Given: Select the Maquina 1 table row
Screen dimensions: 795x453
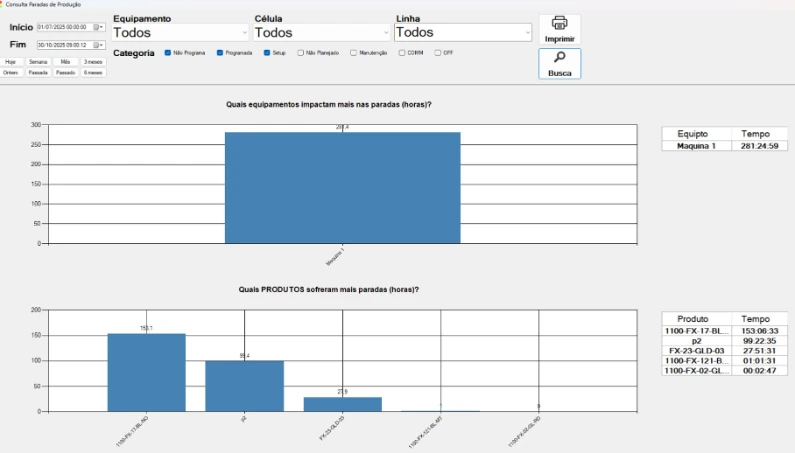Looking at the screenshot, I should point(725,146).
